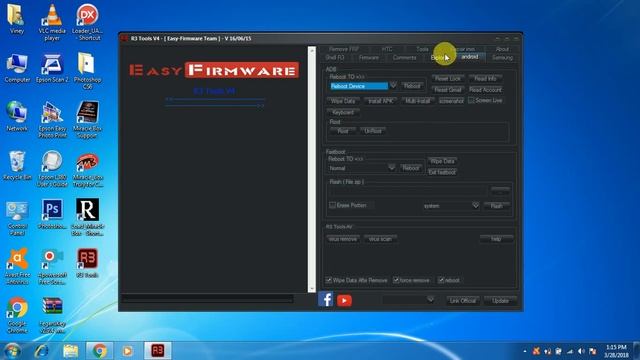Image resolution: width=640 pixels, height=360 pixels.
Task: Open Photoshop CS6 folder on desktop
Action: point(87,71)
